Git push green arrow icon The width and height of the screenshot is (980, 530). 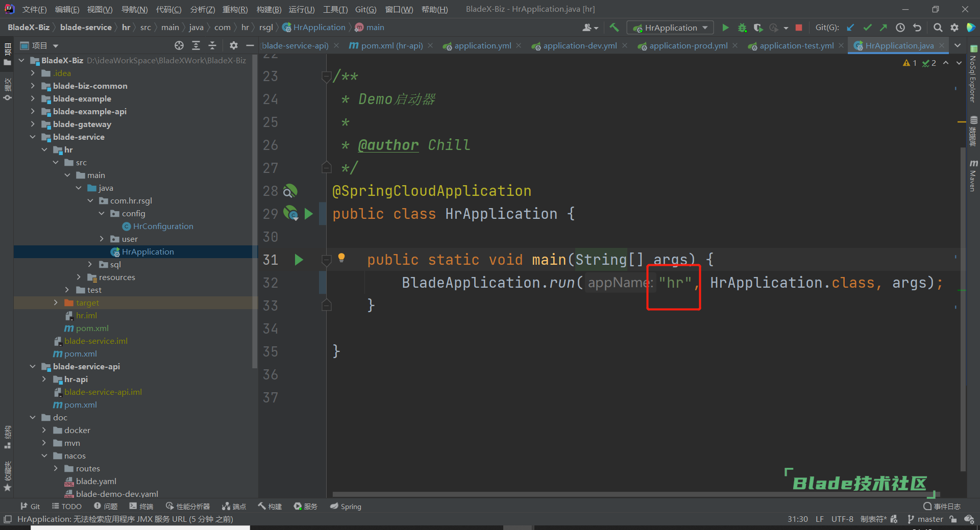click(x=884, y=28)
